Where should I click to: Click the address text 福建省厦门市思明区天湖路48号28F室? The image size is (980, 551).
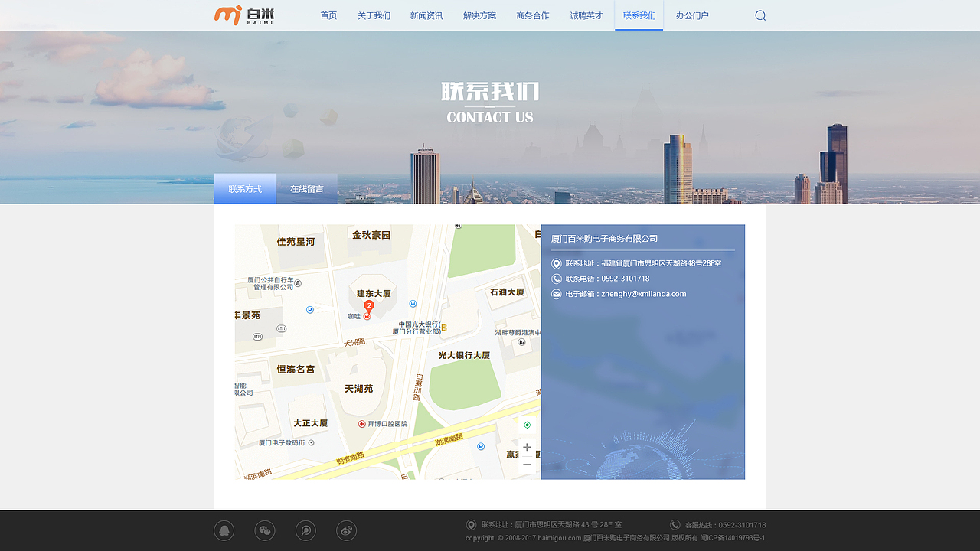(x=661, y=263)
